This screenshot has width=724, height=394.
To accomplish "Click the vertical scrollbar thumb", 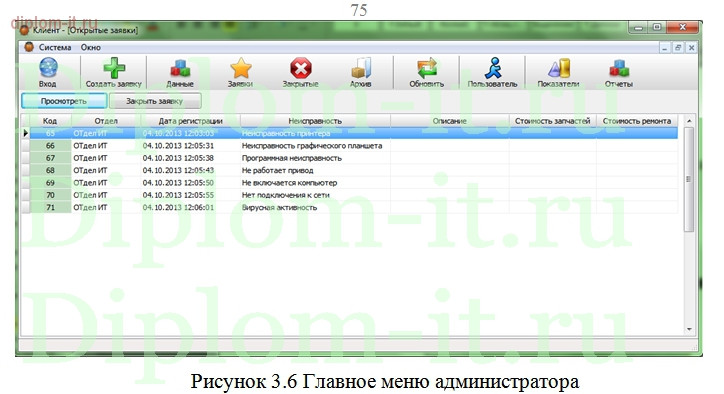I will pyautogui.click(x=689, y=179).
